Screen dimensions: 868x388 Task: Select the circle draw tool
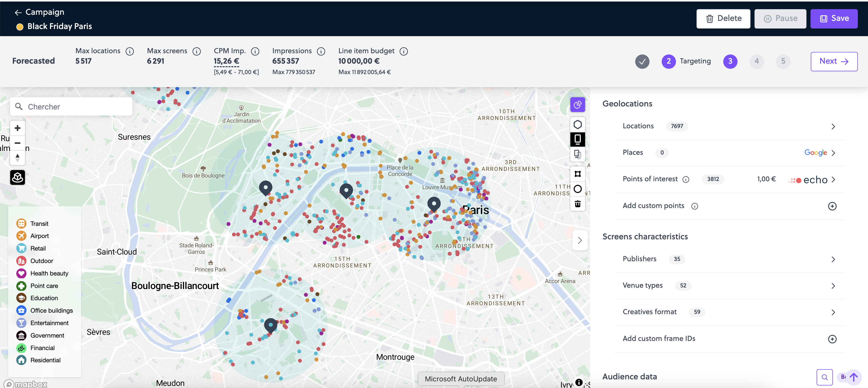(x=577, y=189)
